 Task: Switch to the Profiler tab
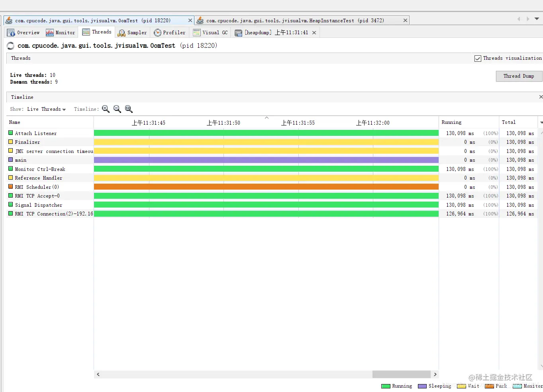click(x=170, y=33)
